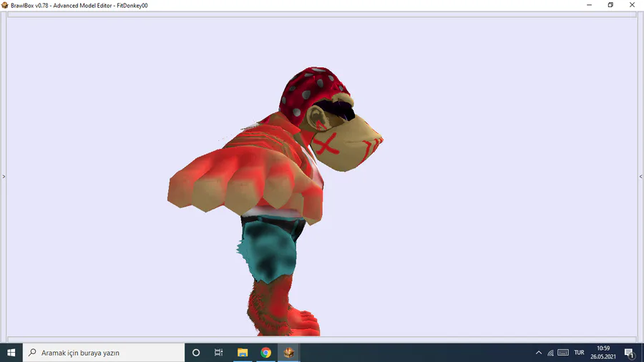
Task: Open Cortana circle icon on taskbar
Action: [x=196, y=353]
